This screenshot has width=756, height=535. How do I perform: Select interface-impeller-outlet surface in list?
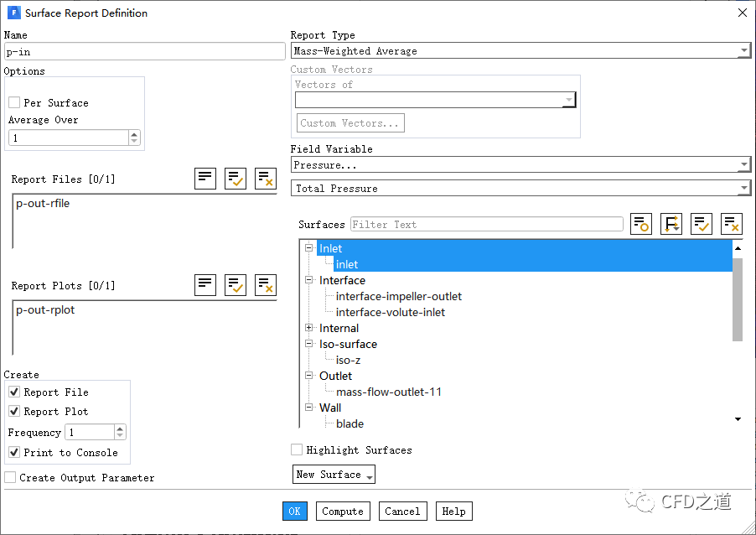point(398,296)
